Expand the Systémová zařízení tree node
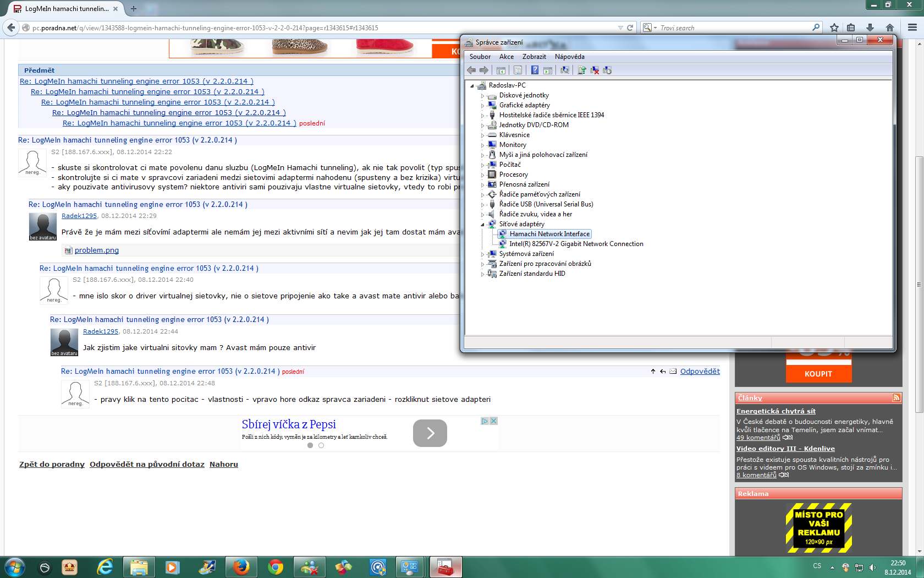This screenshot has height=578, width=924. [x=483, y=254]
